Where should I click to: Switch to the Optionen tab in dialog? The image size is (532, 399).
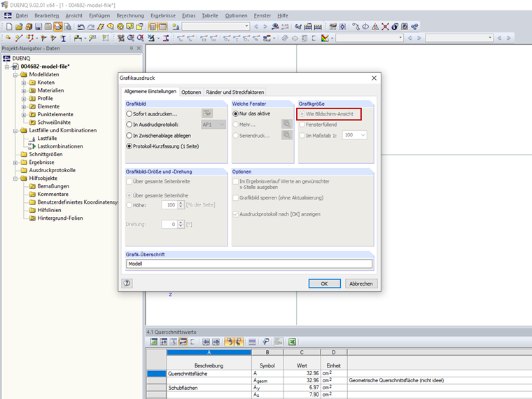(x=191, y=92)
